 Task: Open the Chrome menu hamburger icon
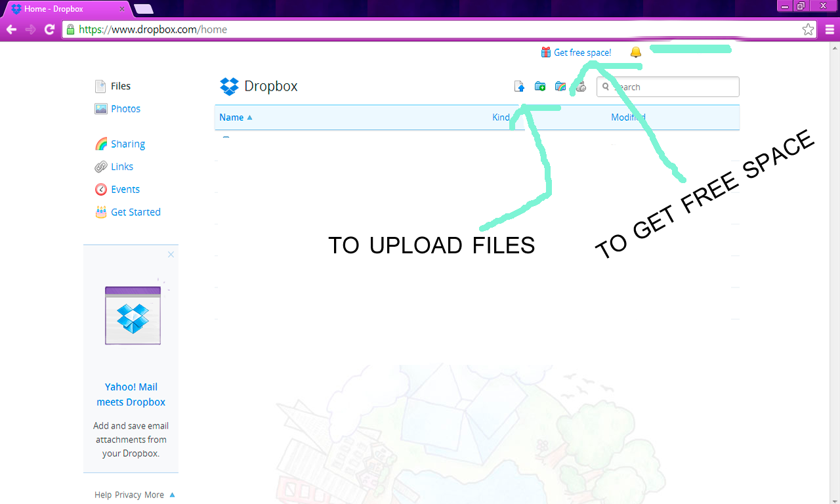click(x=829, y=30)
